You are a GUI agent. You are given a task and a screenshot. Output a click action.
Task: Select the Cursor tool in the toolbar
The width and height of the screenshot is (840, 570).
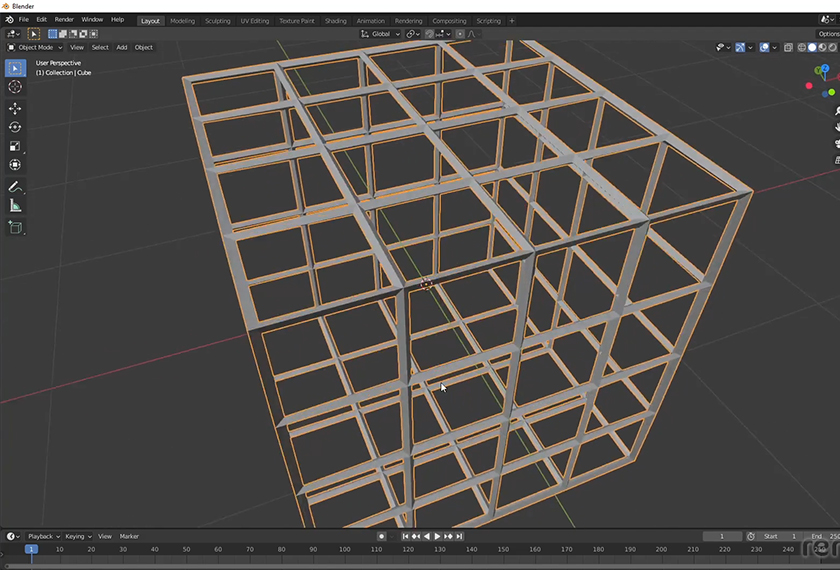click(x=15, y=87)
